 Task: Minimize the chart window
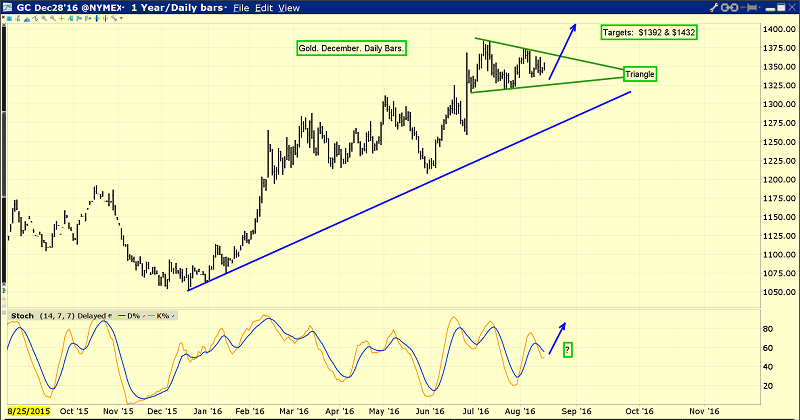(x=770, y=9)
